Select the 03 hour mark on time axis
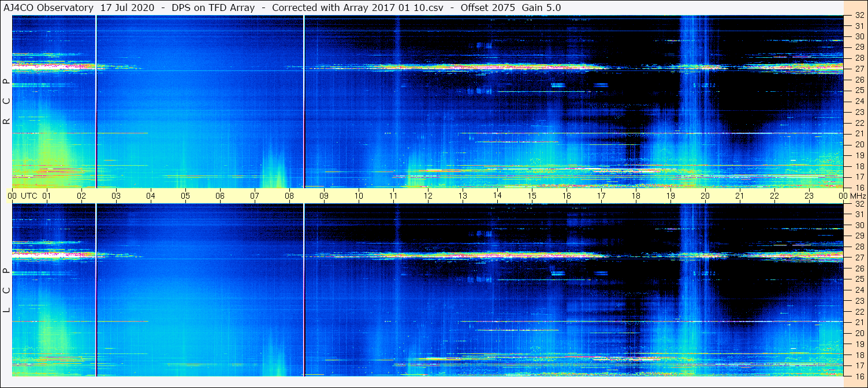Image resolution: width=868 pixels, height=388 pixels. pos(116,196)
